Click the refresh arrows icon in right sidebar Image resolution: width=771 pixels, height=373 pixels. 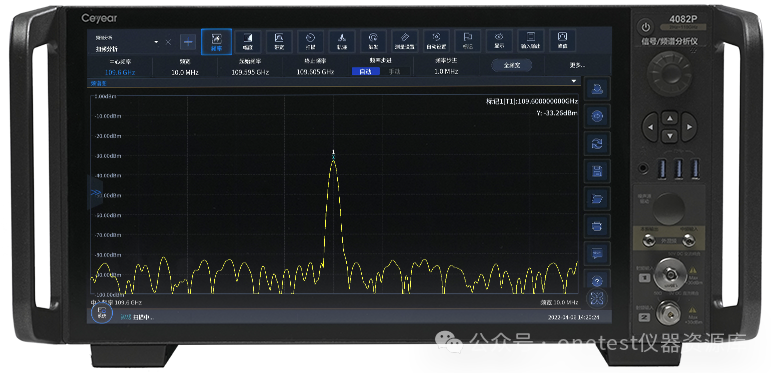[x=598, y=144]
